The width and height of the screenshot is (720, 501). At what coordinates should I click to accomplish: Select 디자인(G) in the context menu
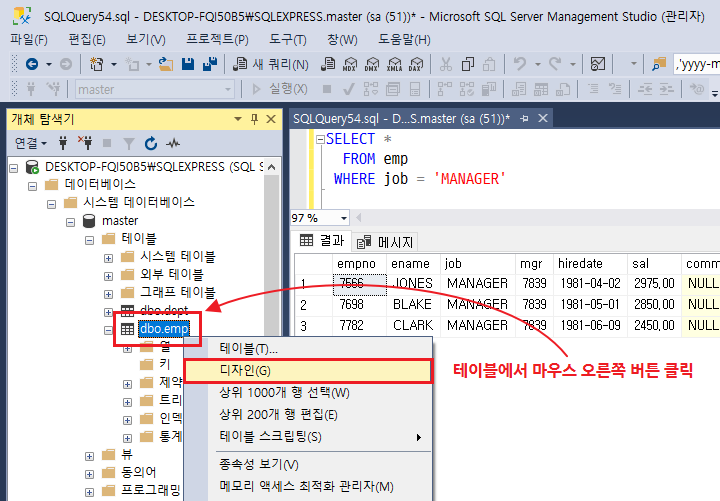pyautogui.click(x=308, y=371)
